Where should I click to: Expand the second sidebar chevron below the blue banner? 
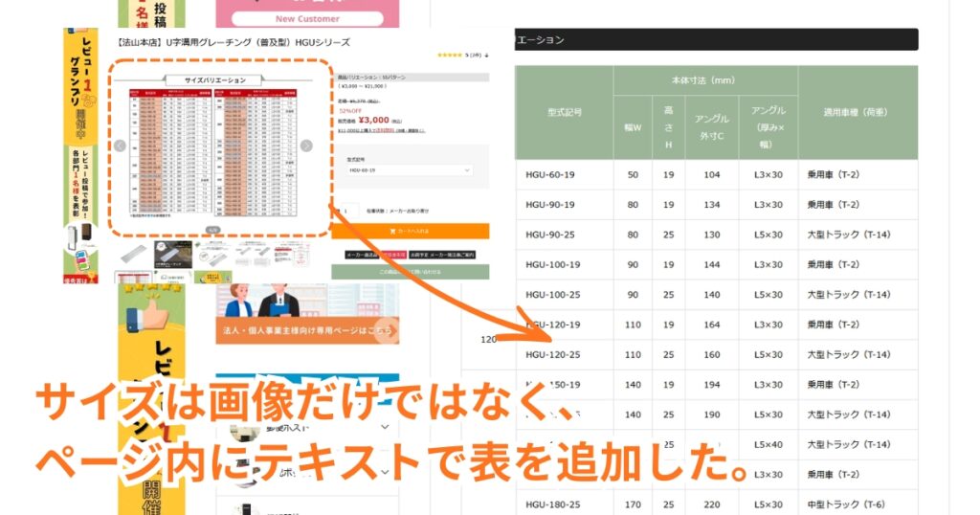coord(385,473)
